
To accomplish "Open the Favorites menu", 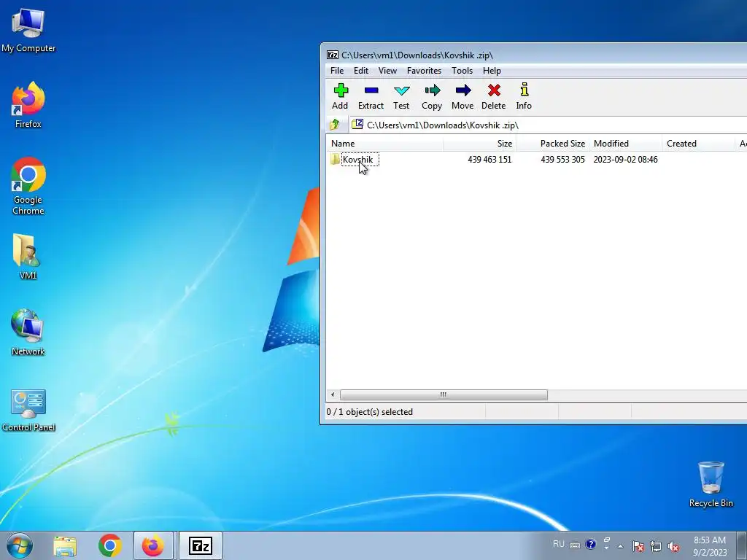I will [424, 71].
